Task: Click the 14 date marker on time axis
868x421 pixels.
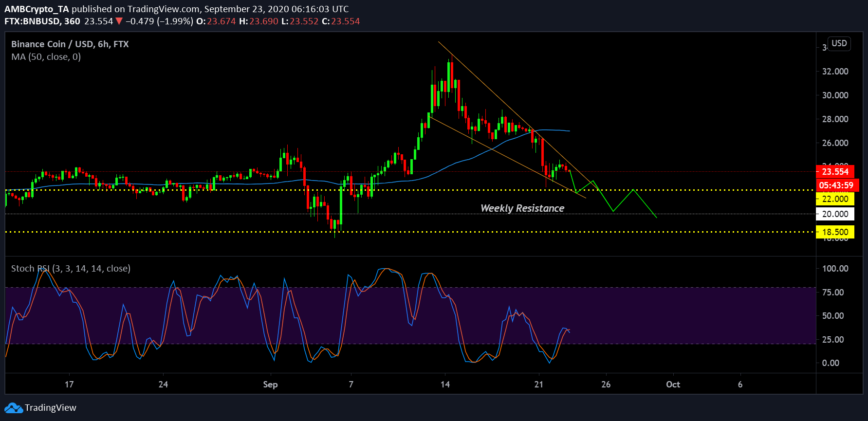Action: point(445,384)
